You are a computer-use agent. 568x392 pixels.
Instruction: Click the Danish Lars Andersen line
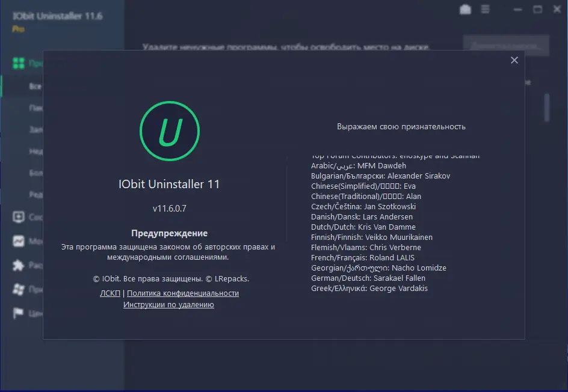[362, 217]
